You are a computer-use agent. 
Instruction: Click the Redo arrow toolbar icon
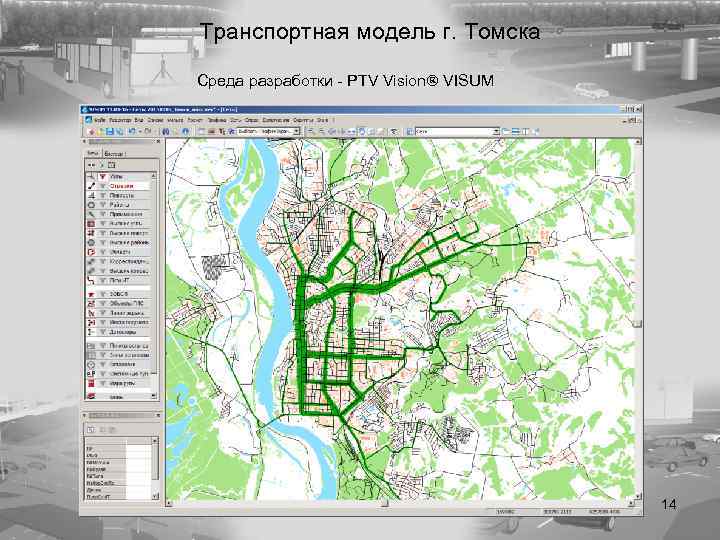tap(147, 131)
